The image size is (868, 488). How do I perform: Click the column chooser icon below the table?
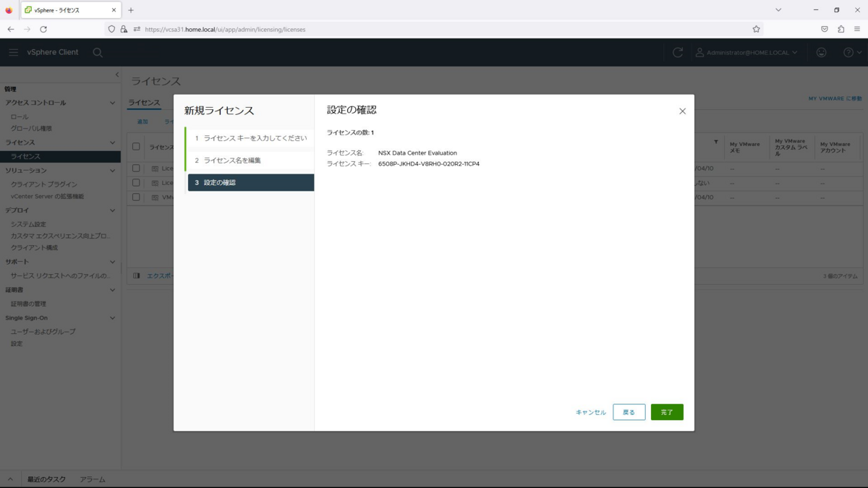pos(137,276)
